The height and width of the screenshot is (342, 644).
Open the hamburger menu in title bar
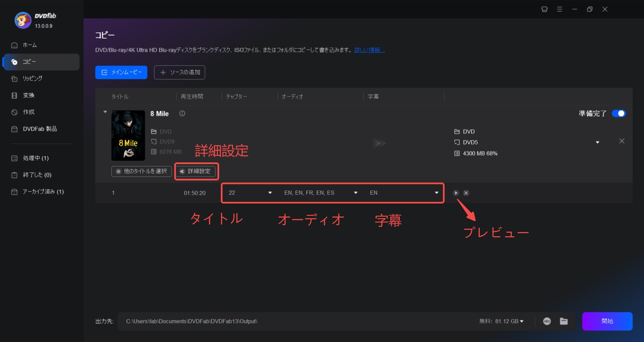tap(560, 9)
